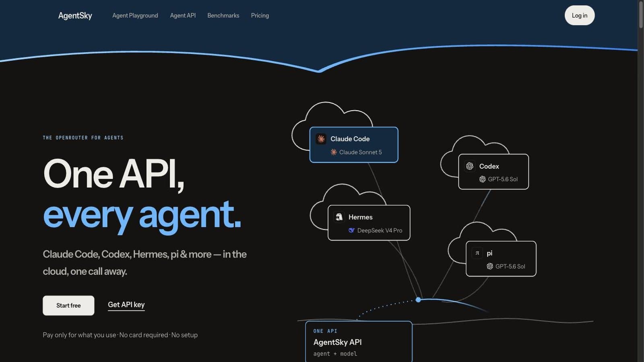Click GPT-5.6 Sol icon in Codex card
This screenshot has width=644, height=362.
(x=482, y=179)
